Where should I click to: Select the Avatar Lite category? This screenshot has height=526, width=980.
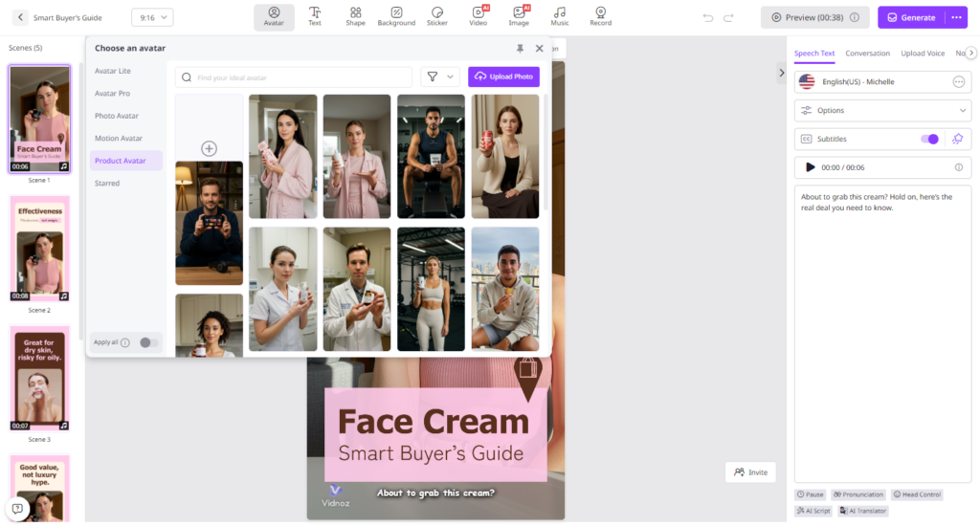113,71
